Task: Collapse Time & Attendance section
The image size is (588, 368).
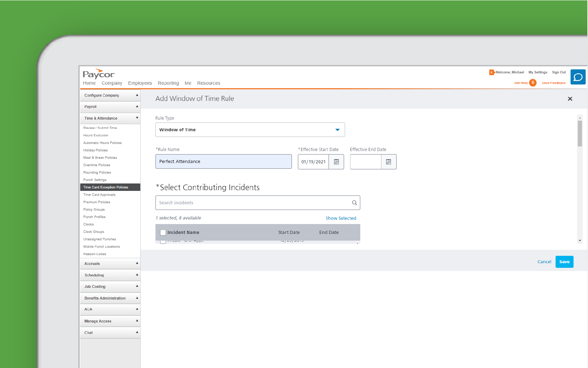Action: coord(110,118)
